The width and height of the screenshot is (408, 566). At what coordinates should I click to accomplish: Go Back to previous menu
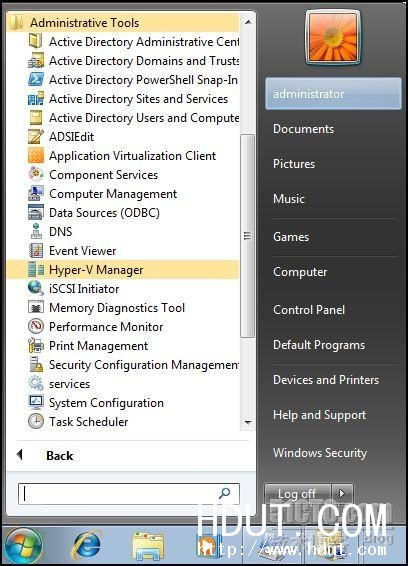point(60,456)
